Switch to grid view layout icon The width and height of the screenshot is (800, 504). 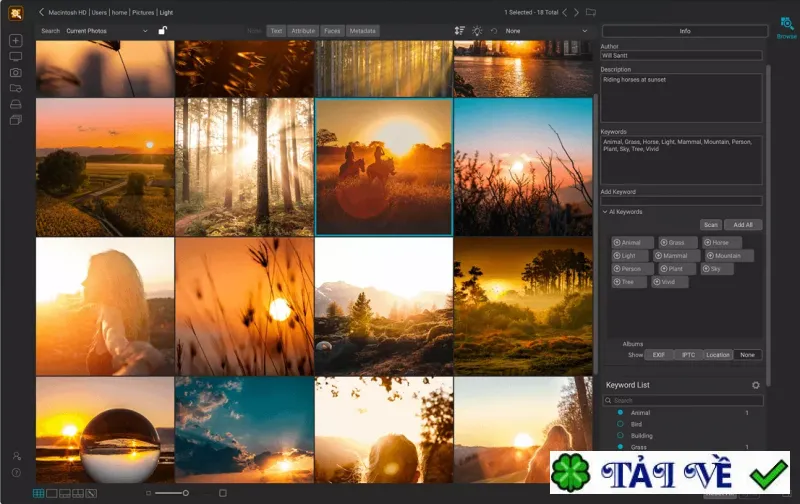pos(38,493)
